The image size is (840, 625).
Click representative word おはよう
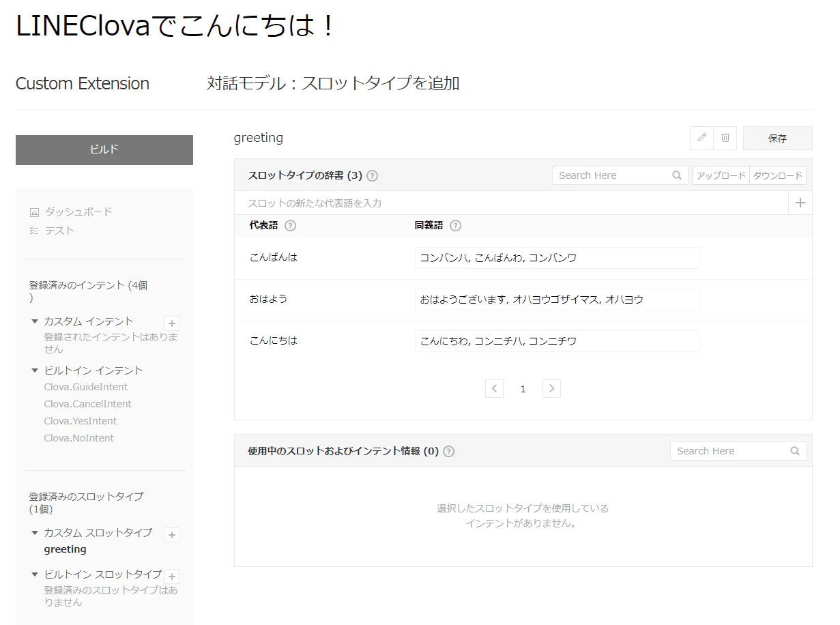[x=268, y=299]
